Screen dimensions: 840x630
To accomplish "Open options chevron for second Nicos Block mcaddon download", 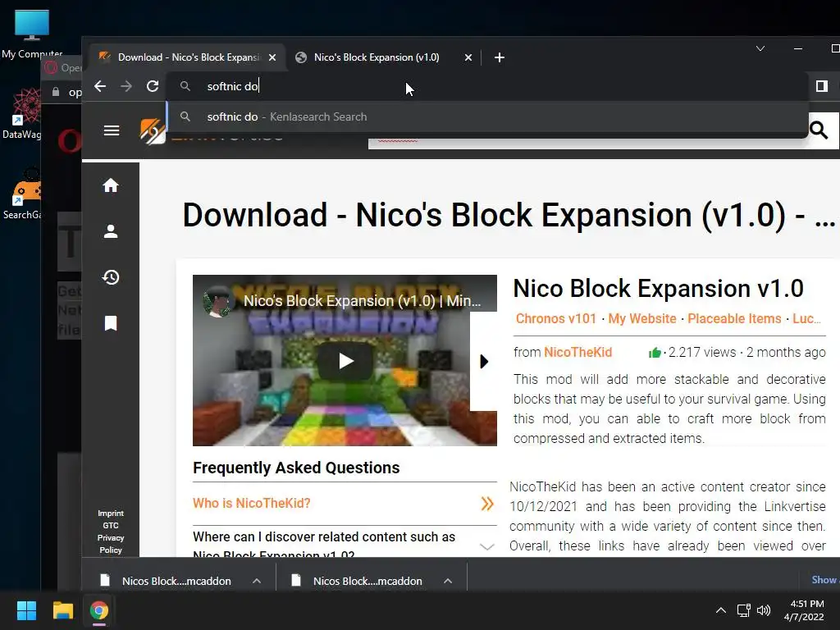I will (x=448, y=581).
